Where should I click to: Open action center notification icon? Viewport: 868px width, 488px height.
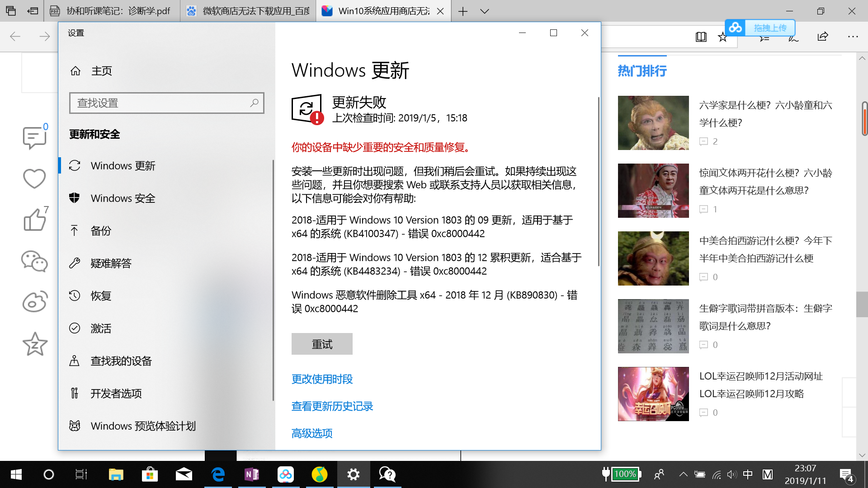click(847, 475)
